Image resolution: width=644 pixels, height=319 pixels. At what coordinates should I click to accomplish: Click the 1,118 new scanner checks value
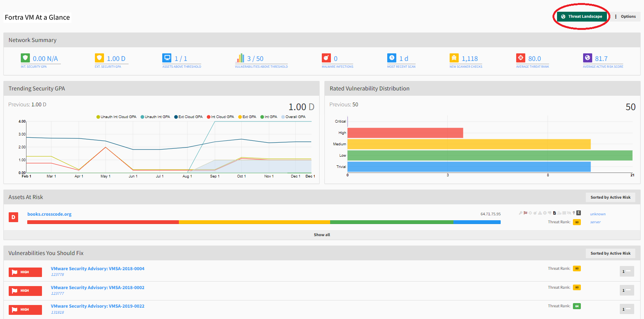(x=470, y=59)
